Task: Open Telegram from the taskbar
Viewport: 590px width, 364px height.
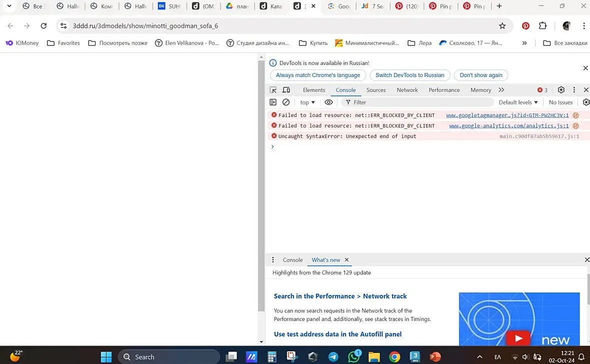Action: 333,357
